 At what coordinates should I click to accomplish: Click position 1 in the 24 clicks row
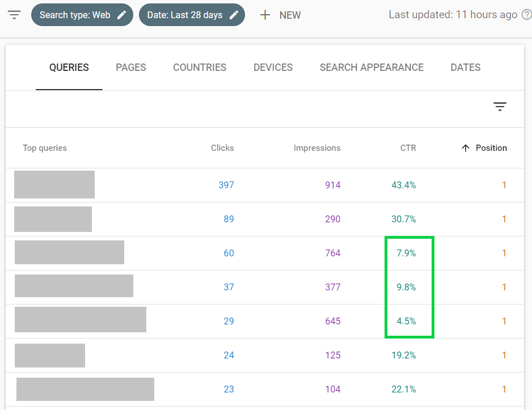click(x=504, y=356)
